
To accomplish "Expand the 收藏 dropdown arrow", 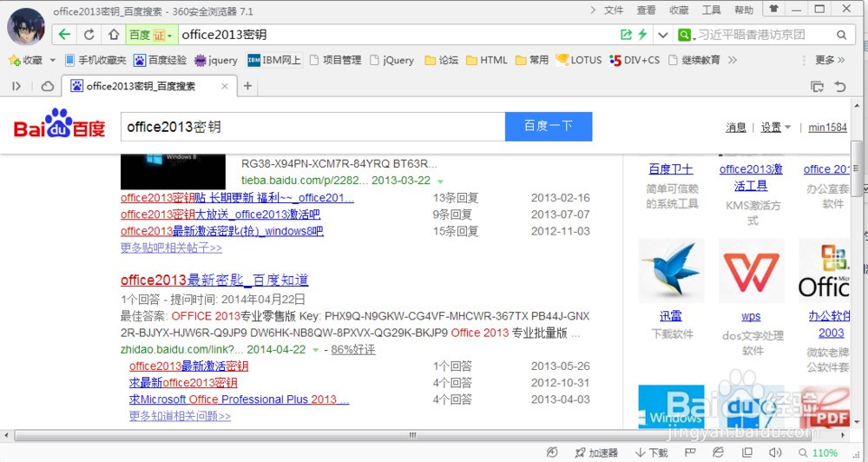I will (x=53, y=60).
